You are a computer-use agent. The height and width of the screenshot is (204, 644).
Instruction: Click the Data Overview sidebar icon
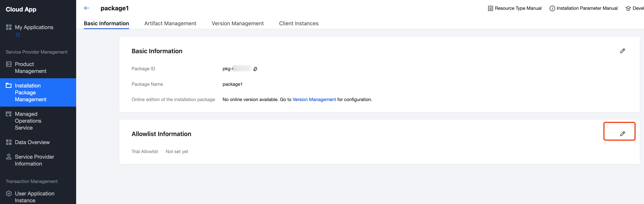coord(9,142)
